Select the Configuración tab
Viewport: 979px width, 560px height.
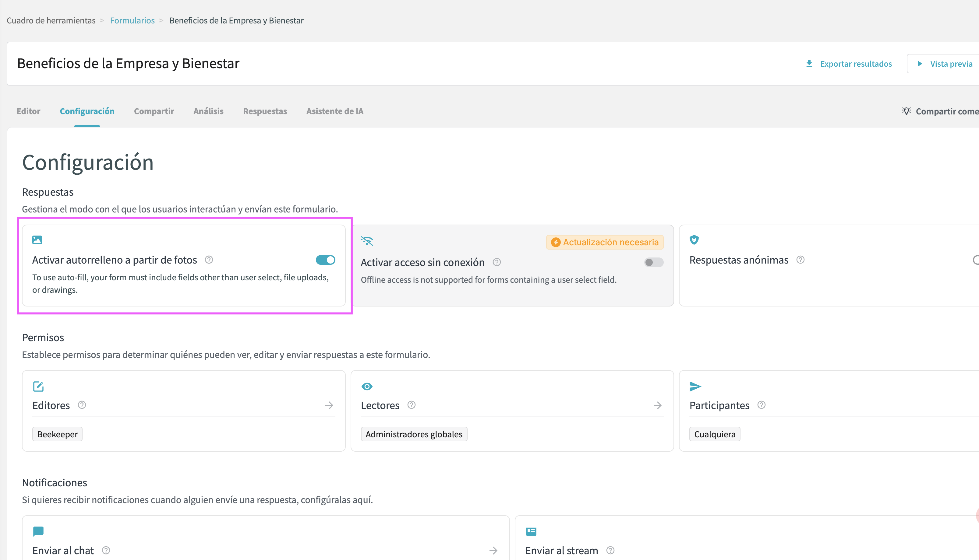click(87, 111)
